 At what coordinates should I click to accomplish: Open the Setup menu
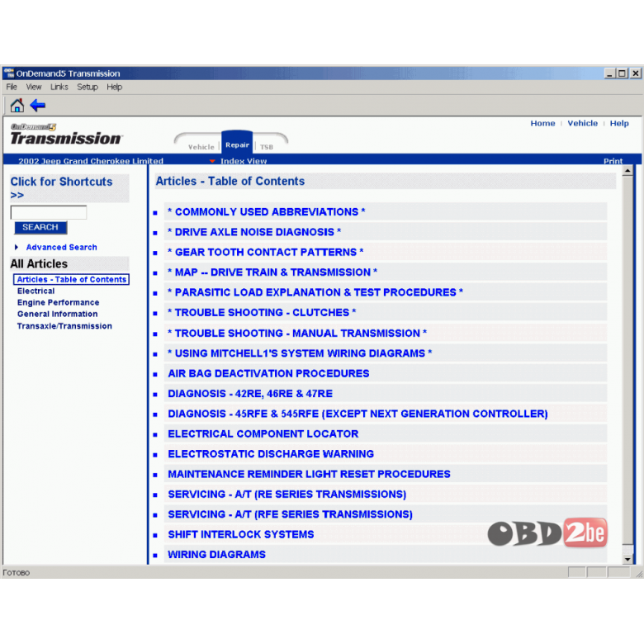pos(88,87)
